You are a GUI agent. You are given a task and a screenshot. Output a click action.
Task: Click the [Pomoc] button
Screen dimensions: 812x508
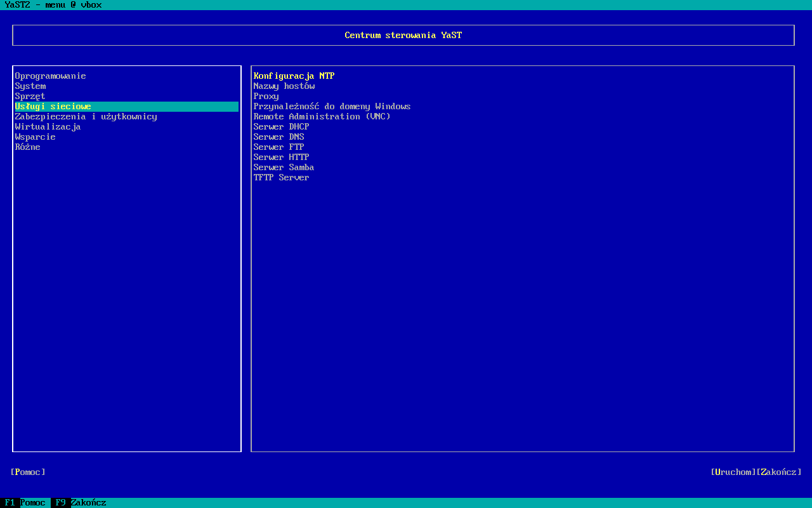click(x=28, y=472)
